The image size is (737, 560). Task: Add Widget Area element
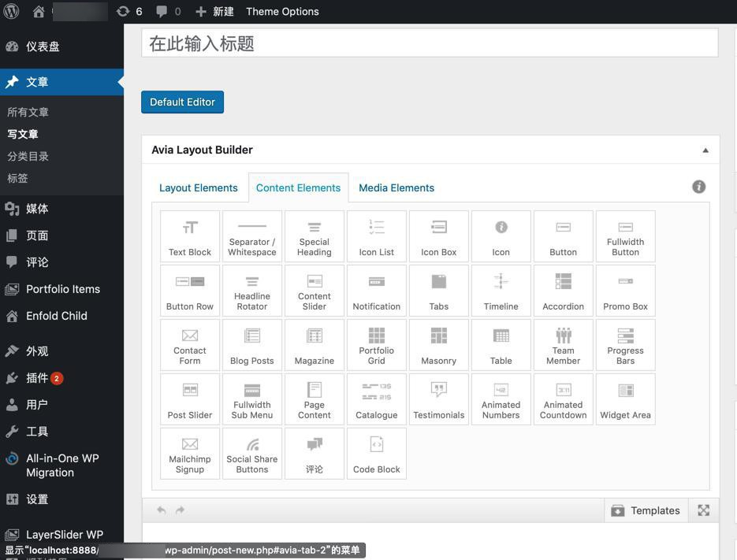point(626,399)
